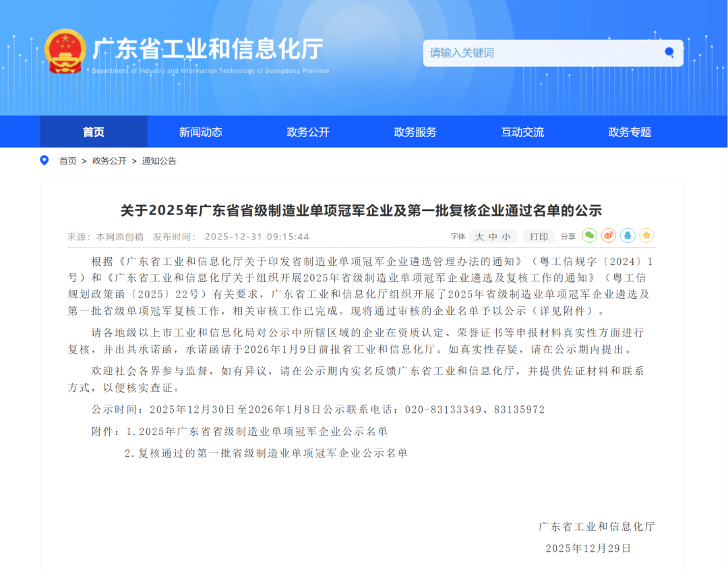Open attachment 1, the 2025 champion enterprise list
Image resolution: width=728 pixels, height=572 pixels.
coord(263,431)
